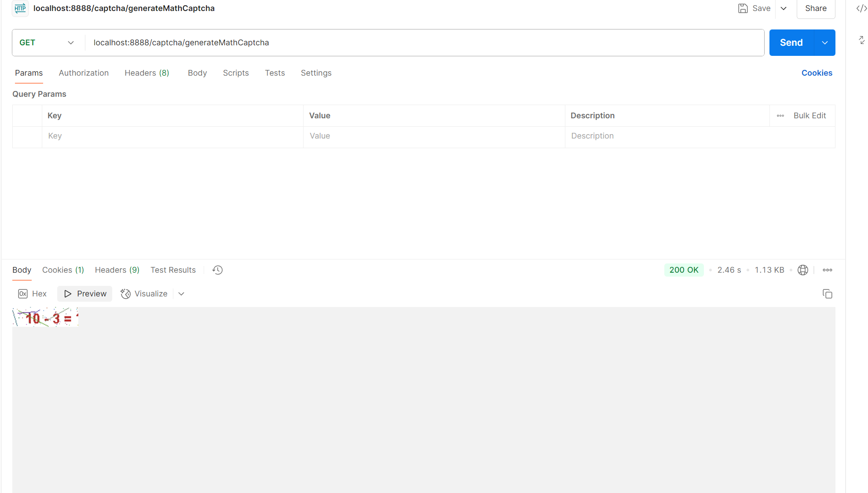The height and width of the screenshot is (493, 868).
Task: Enable Preview mode for the response
Action: (x=84, y=293)
